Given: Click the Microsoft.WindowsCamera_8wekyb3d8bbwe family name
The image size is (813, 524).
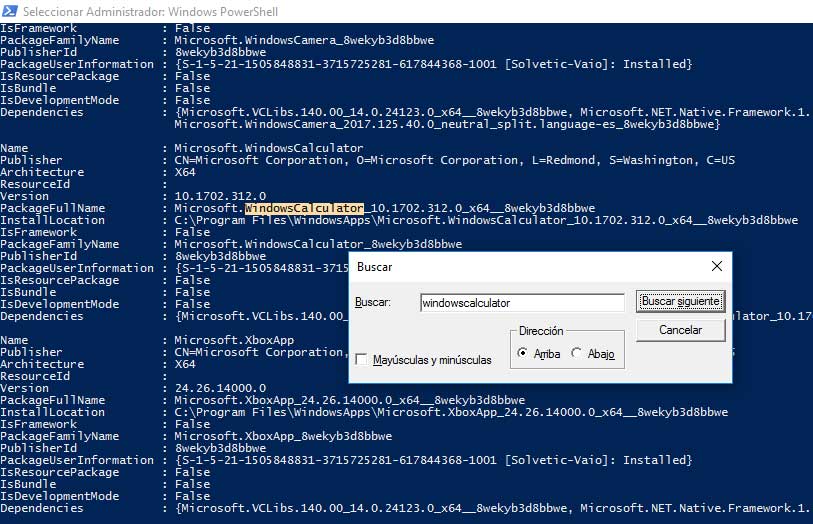Looking at the screenshot, I should 304,40.
